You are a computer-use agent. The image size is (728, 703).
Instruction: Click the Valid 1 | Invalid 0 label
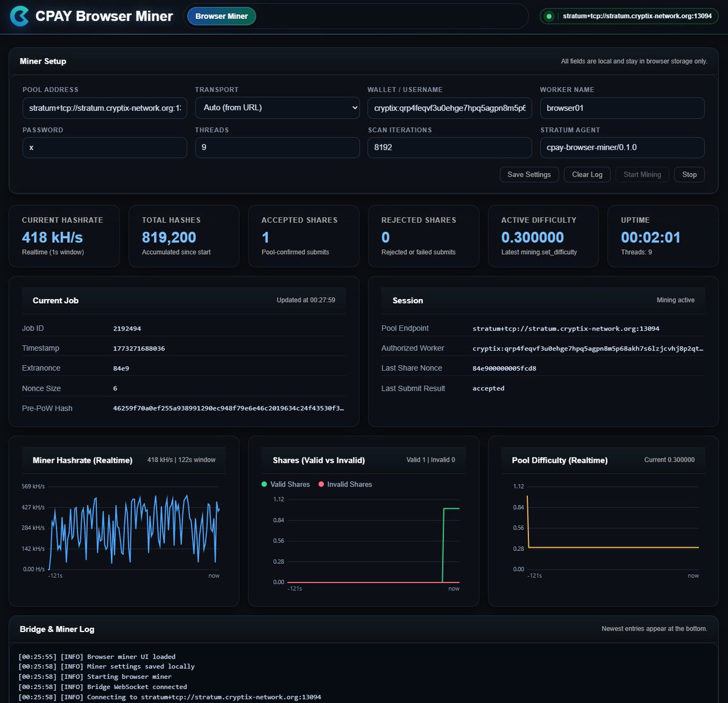[x=431, y=460]
